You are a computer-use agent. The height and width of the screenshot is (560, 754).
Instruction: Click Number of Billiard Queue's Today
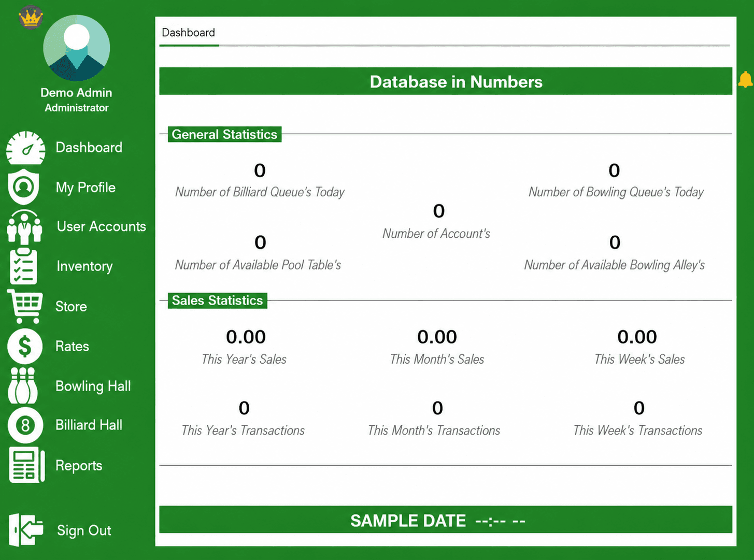click(260, 192)
